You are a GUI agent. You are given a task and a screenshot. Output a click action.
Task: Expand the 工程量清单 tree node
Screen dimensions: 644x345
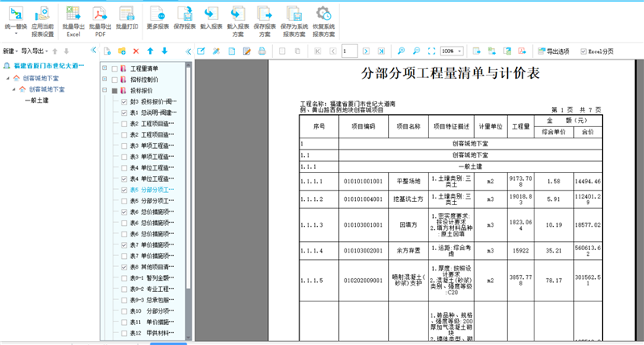click(x=105, y=68)
